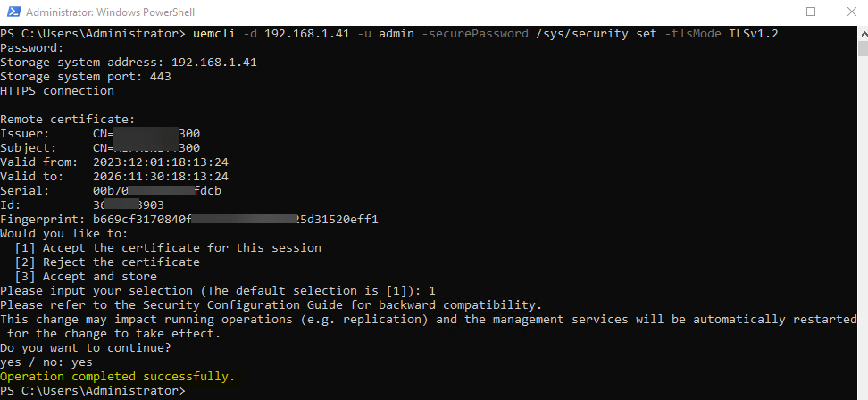Click option [3] Accept and store

[86, 277]
